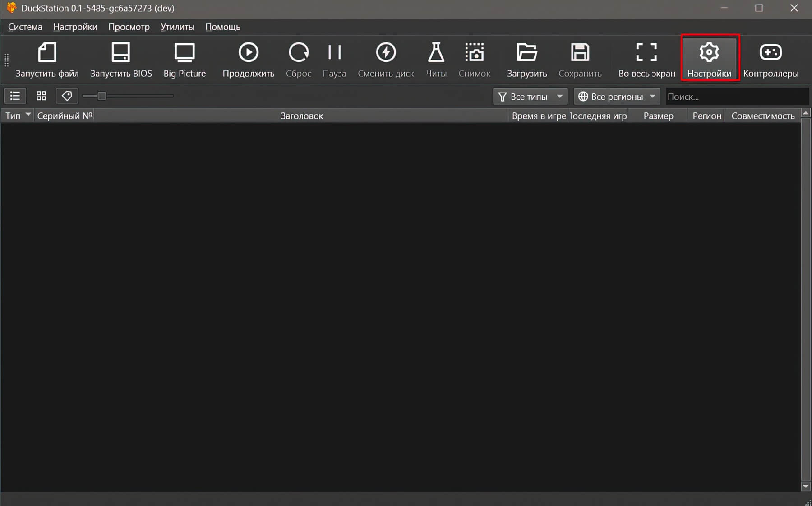Open Контроллеры gamepad settings

click(x=770, y=60)
